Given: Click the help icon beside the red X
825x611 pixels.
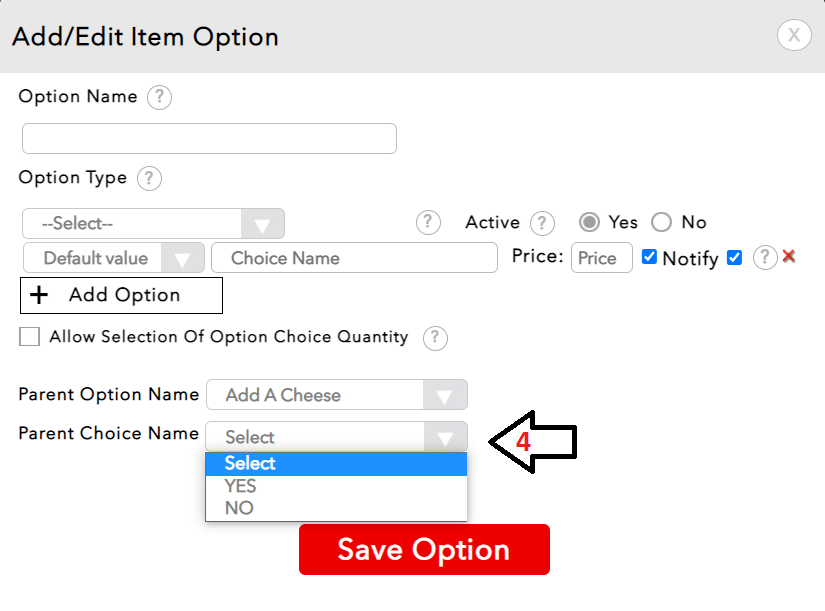Looking at the screenshot, I should (765, 257).
